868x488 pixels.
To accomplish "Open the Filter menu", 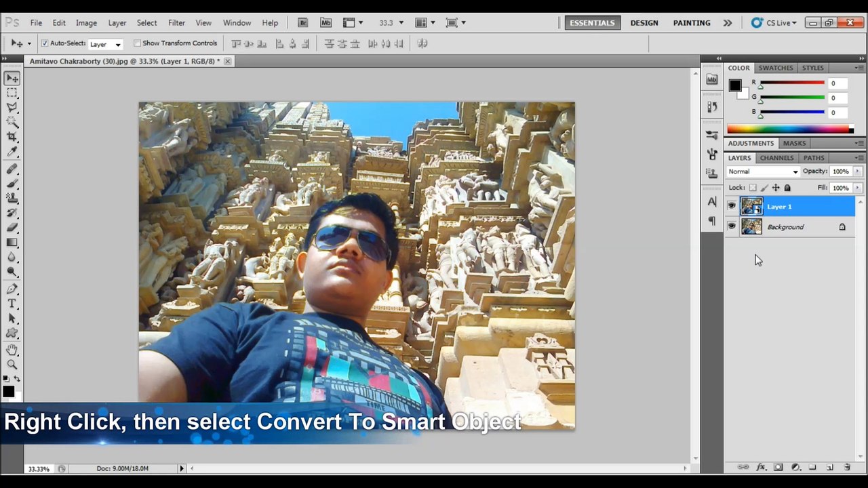I will coord(176,22).
